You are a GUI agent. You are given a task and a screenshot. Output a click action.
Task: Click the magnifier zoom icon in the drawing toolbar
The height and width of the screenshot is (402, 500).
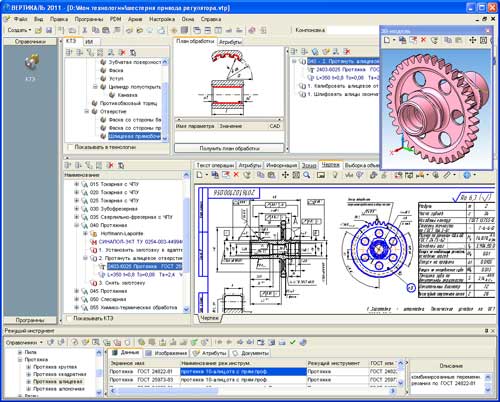(x=306, y=175)
